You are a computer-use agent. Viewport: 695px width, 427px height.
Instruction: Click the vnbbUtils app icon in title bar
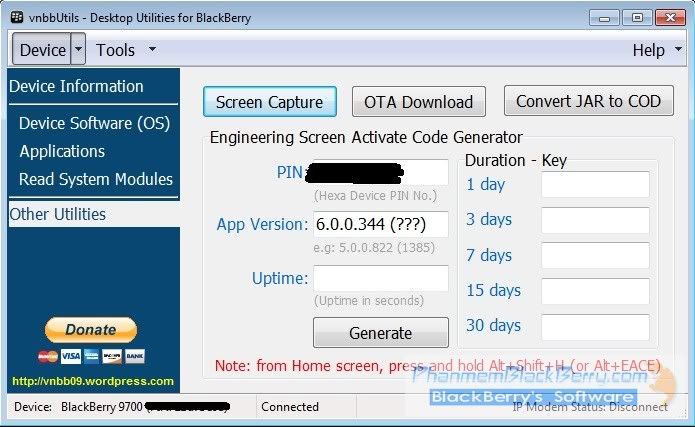(17, 17)
